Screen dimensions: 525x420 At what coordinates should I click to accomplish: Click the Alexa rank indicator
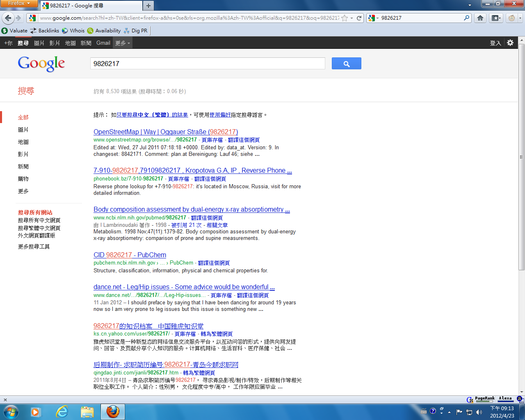[505, 399]
